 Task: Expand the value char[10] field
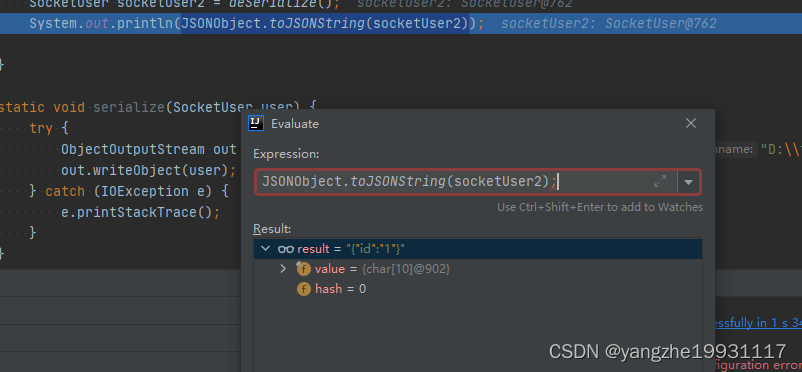(x=283, y=269)
